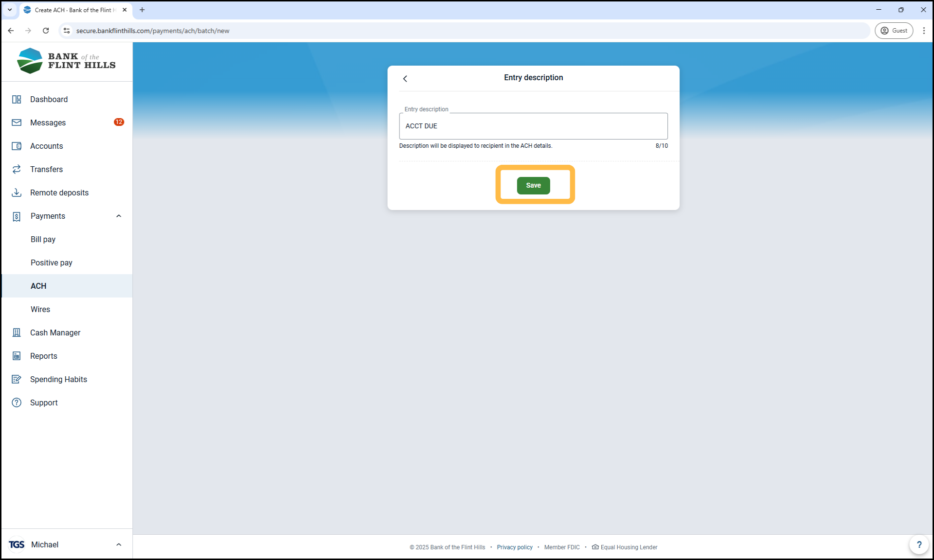Viewport: 934px width, 560px height.
Task: Click the Transfers arrows icon
Action: pos(17,169)
